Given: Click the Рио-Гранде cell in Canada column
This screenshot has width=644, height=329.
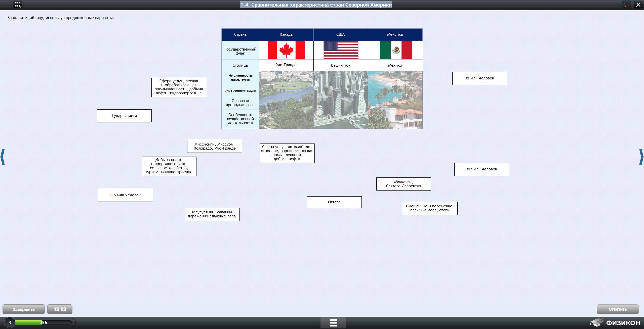Looking at the screenshot, I should (x=286, y=65).
